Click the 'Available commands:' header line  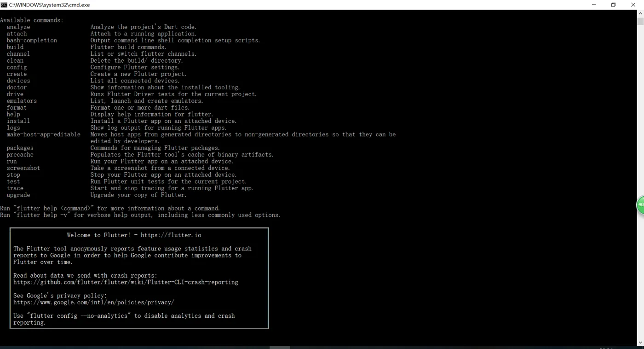[32, 20]
